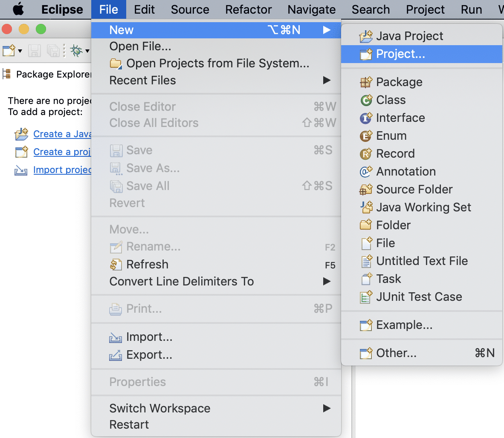Choose Java Project label in New submenu
Image resolution: width=504 pixels, height=438 pixels.
[409, 36]
